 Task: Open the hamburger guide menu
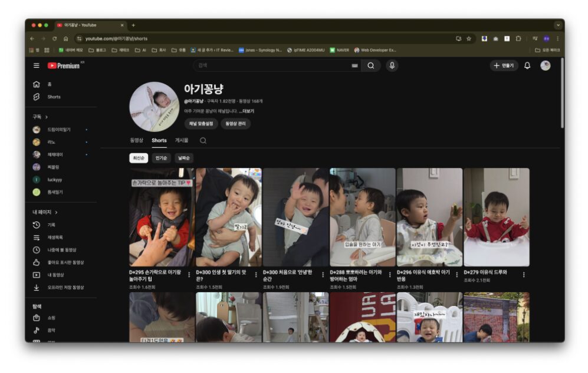(x=37, y=66)
